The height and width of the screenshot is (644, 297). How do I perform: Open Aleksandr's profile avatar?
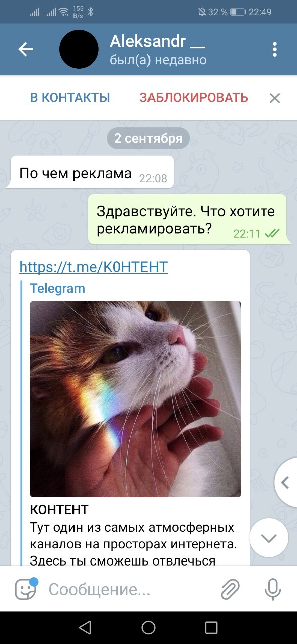click(x=79, y=49)
